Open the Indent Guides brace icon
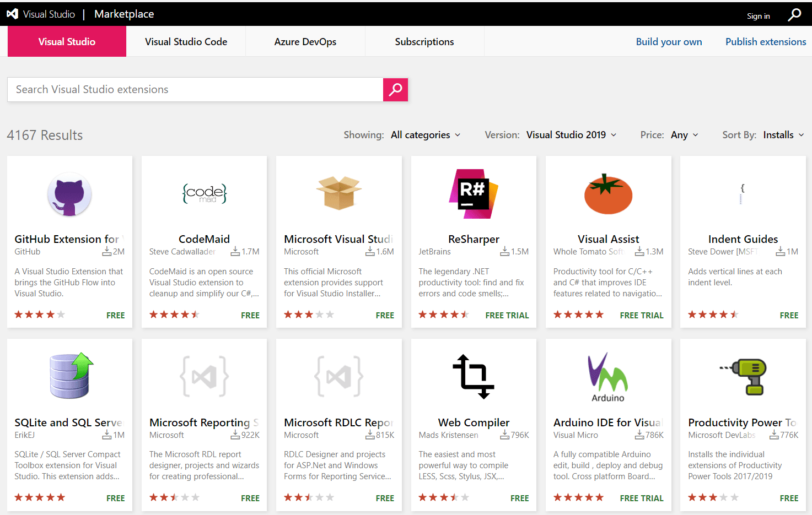 [743, 194]
